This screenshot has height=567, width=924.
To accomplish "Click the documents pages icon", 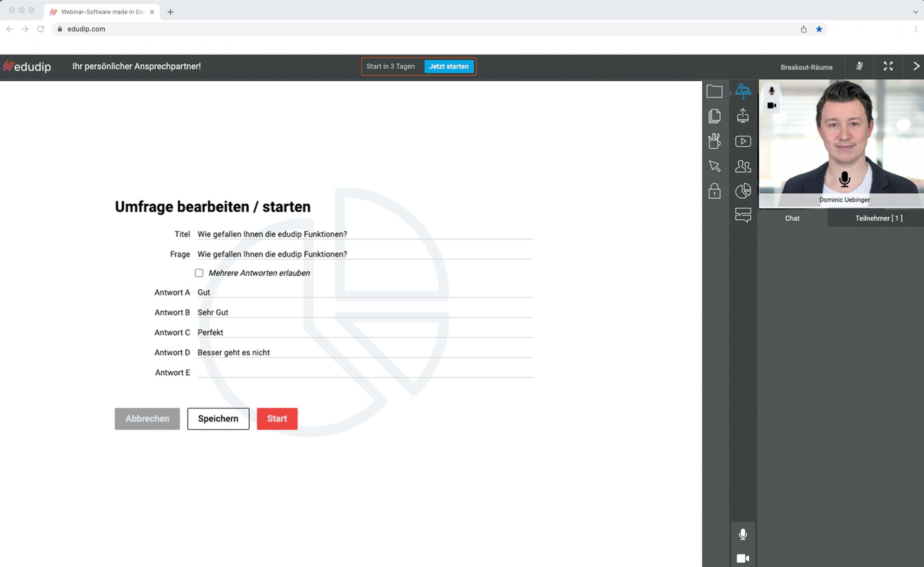I will (x=714, y=116).
